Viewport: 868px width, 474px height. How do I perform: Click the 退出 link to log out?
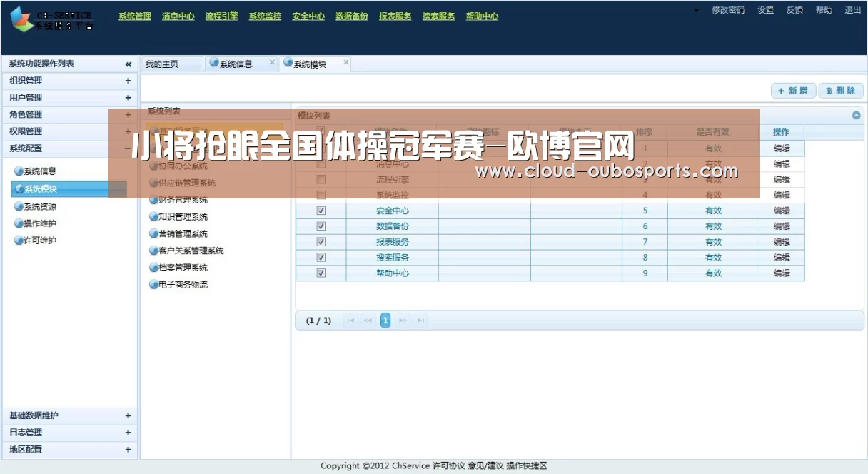pos(853,10)
